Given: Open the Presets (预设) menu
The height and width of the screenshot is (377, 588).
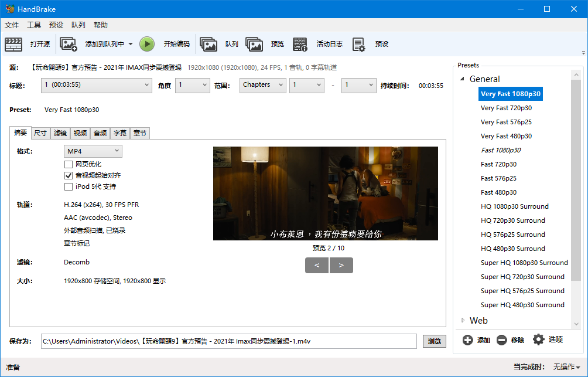Looking at the screenshot, I should 56,25.
